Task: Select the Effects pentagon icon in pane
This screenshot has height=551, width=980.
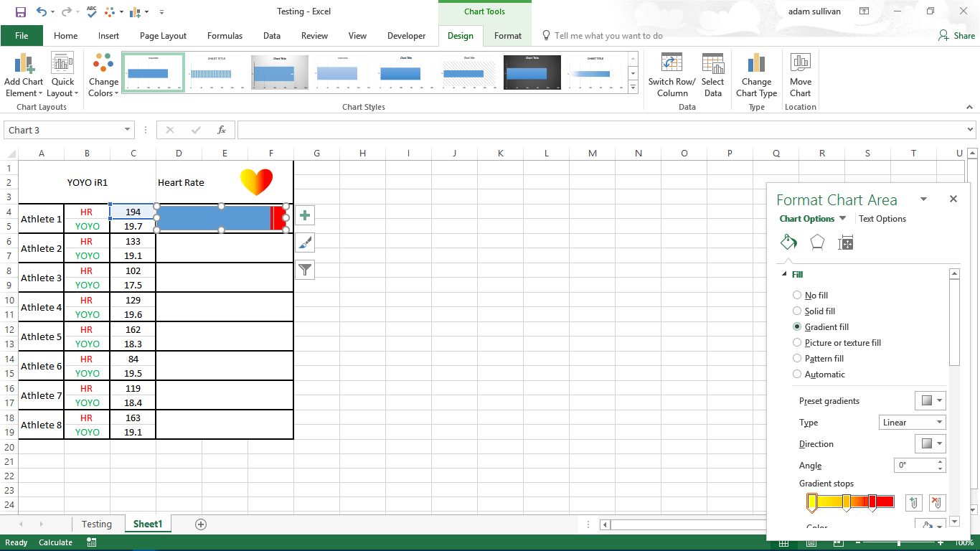Action: (817, 242)
